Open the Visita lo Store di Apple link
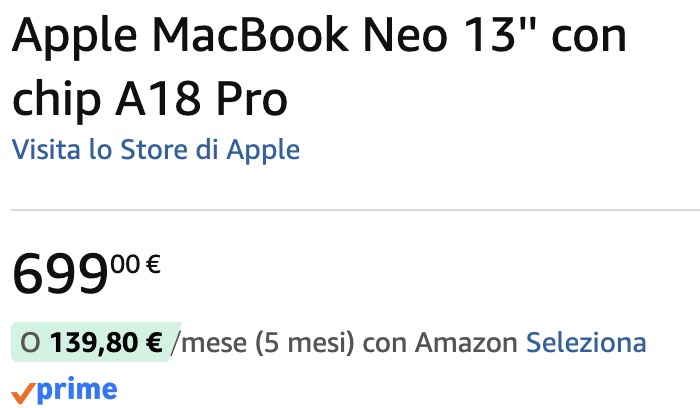Image resolution: width=700 pixels, height=408 pixels. pyautogui.click(x=155, y=150)
